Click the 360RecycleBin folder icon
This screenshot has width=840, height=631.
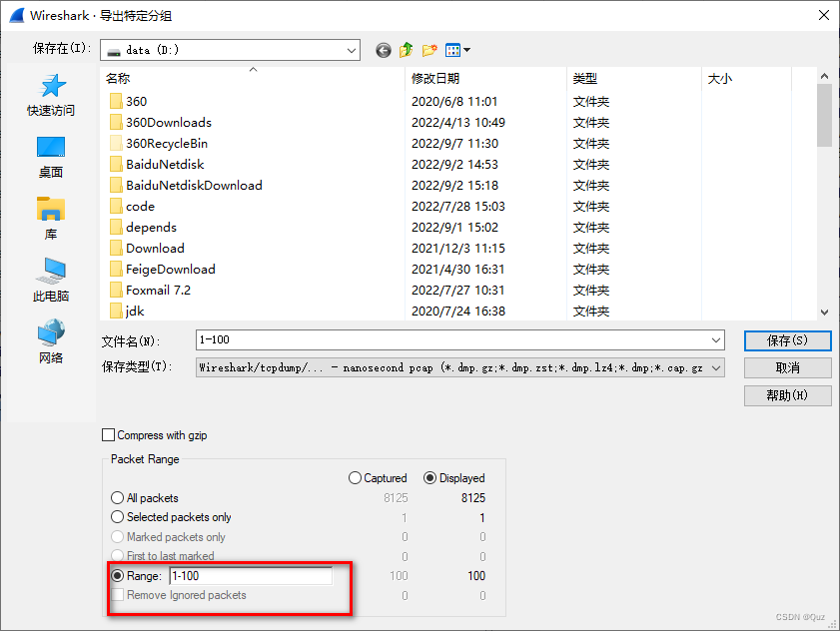click(x=116, y=143)
